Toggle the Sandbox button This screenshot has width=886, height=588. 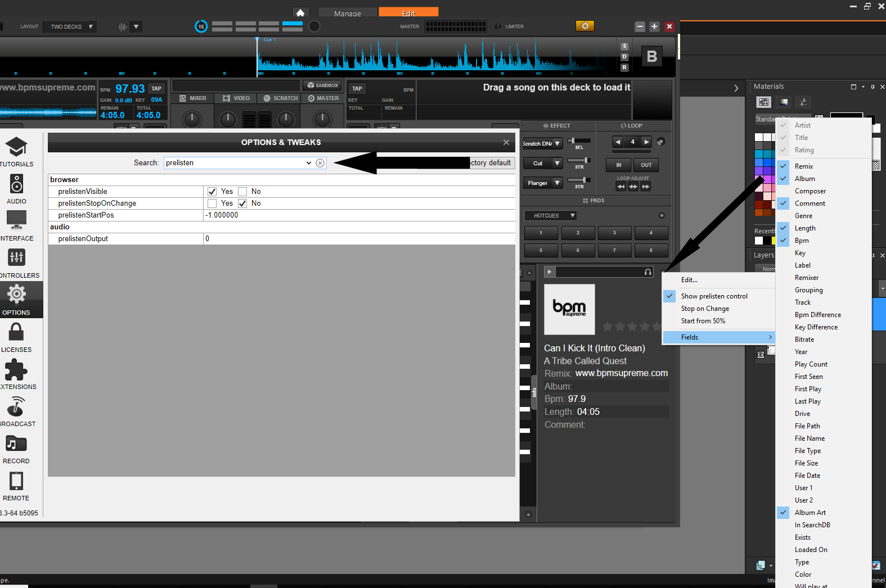323,85
